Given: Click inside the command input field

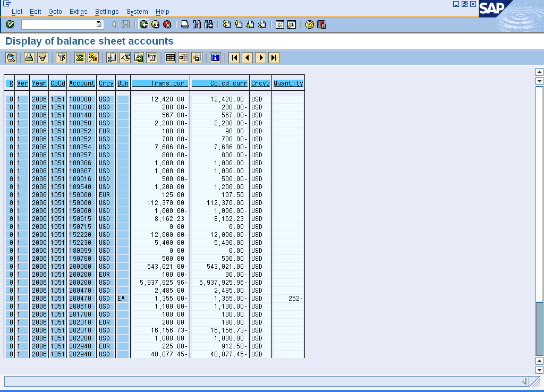Looking at the screenshot, I should click(x=59, y=24).
